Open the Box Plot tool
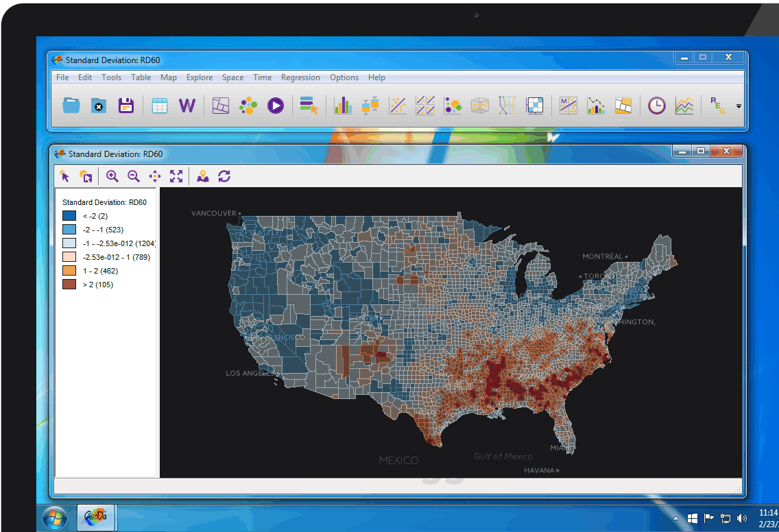This screenshot has width=779, height=532. 370,106
